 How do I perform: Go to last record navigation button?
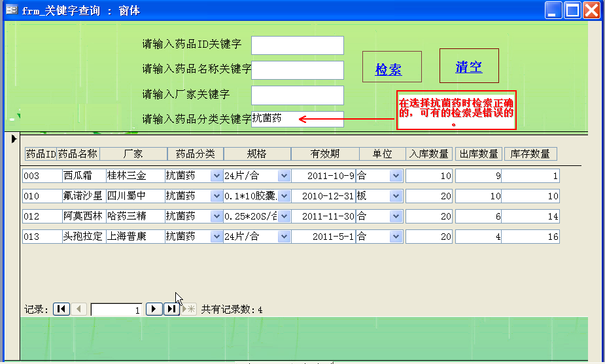(172, 309)
